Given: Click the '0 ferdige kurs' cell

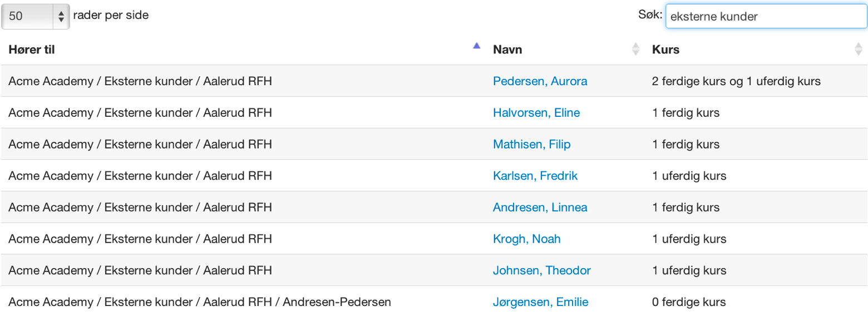Looking at the screenshot, I should coord(689,303).
